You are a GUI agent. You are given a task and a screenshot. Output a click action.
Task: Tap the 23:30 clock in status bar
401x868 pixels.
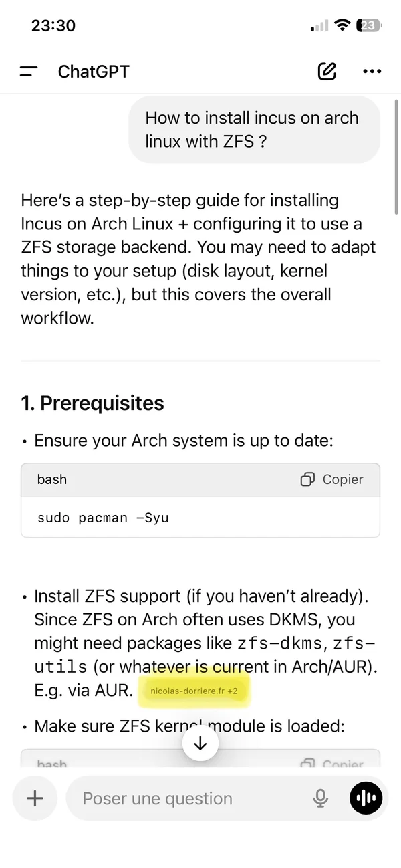click(53, 25)
